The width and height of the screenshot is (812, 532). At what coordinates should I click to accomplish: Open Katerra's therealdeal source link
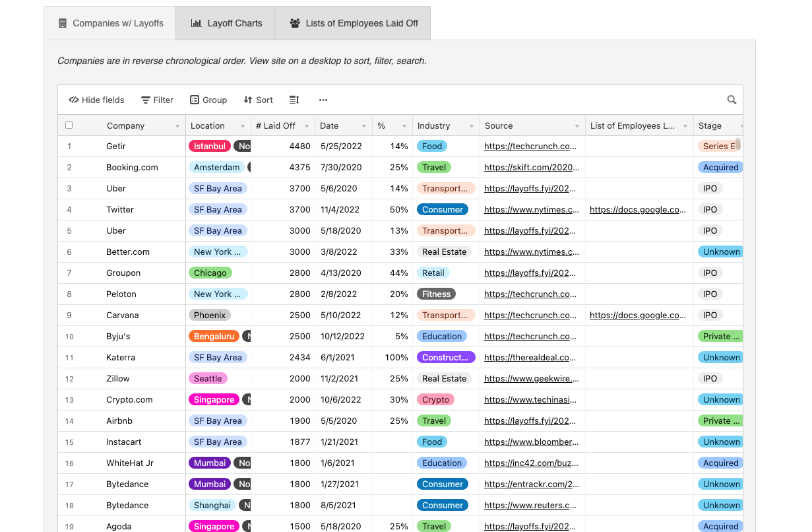[530, 358]
